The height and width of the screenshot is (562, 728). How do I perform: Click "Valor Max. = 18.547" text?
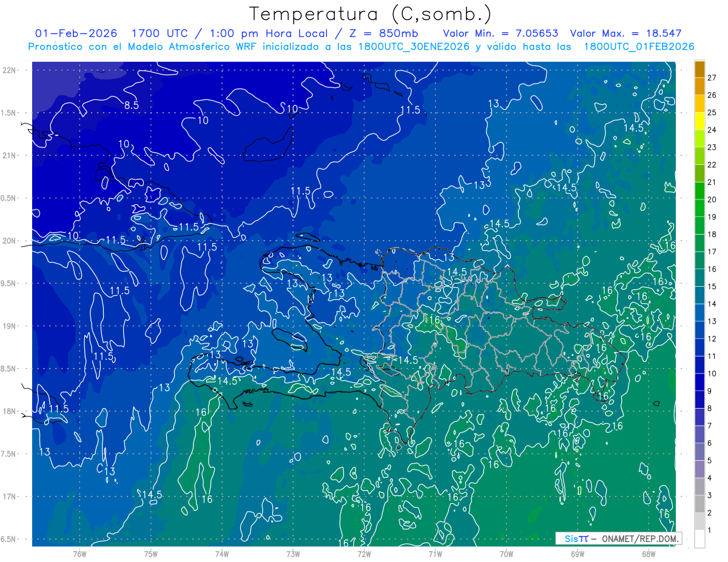(x=626, y=33)
